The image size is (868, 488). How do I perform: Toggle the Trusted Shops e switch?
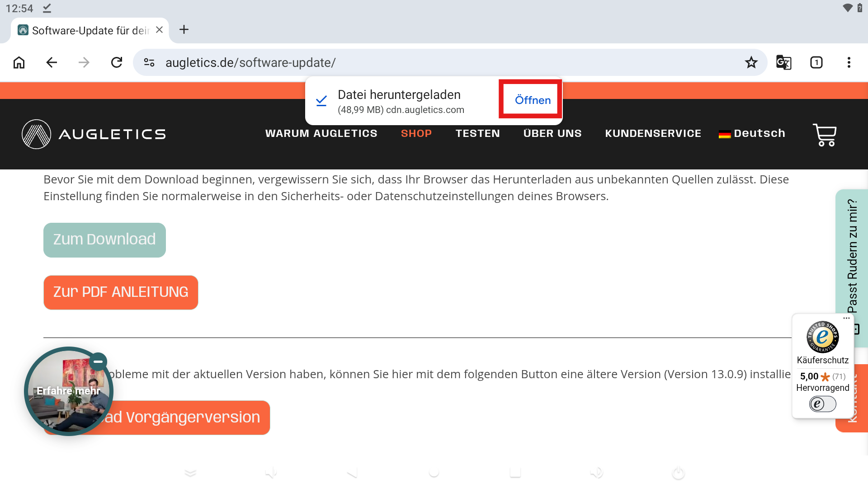(x=823, y=404)
